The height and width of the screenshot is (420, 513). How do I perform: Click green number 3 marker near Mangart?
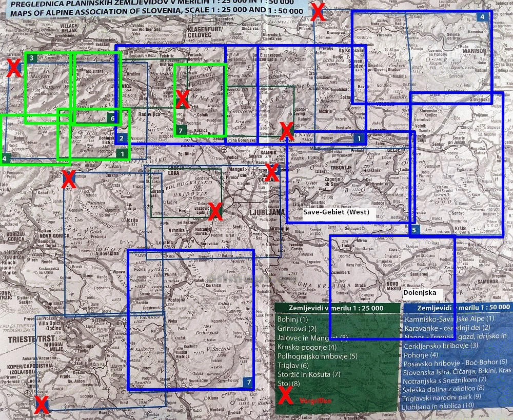31,58
